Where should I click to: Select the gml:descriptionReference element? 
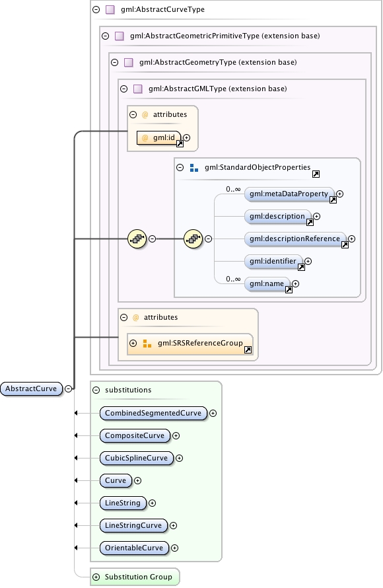click(295, 239)
